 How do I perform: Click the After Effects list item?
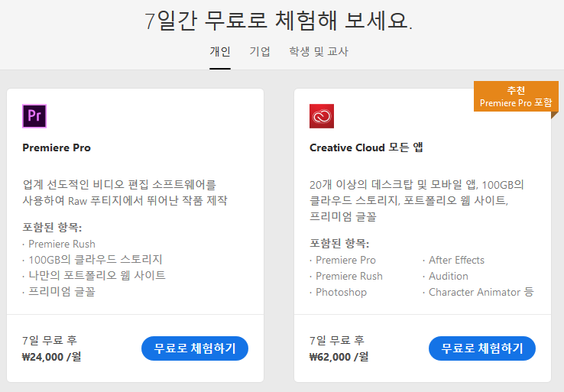[x=456, y=260]
